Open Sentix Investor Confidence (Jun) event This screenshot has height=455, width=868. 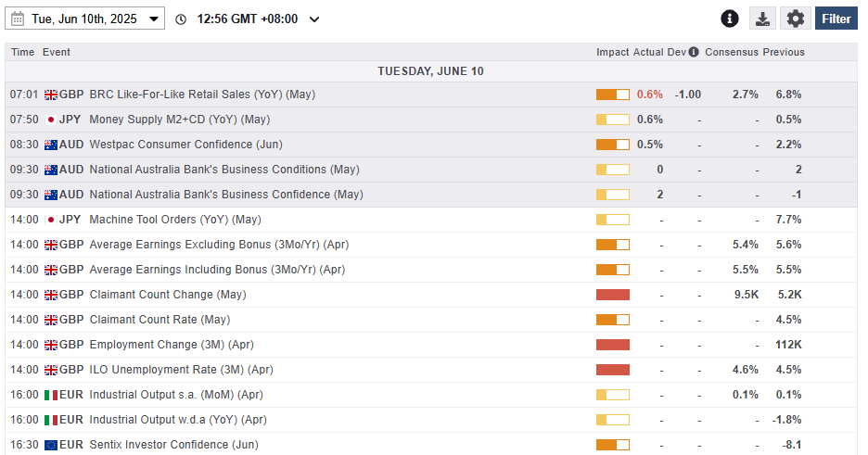173,445
